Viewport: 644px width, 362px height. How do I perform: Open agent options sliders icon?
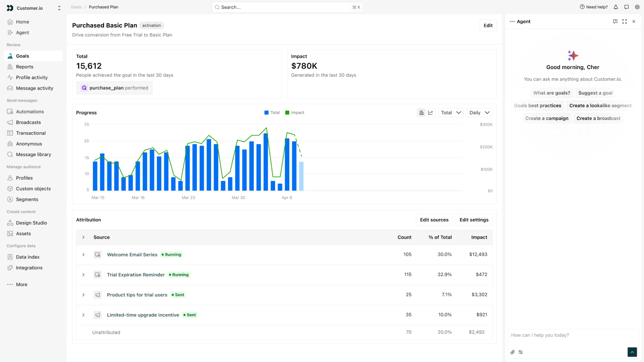point(521,352)
